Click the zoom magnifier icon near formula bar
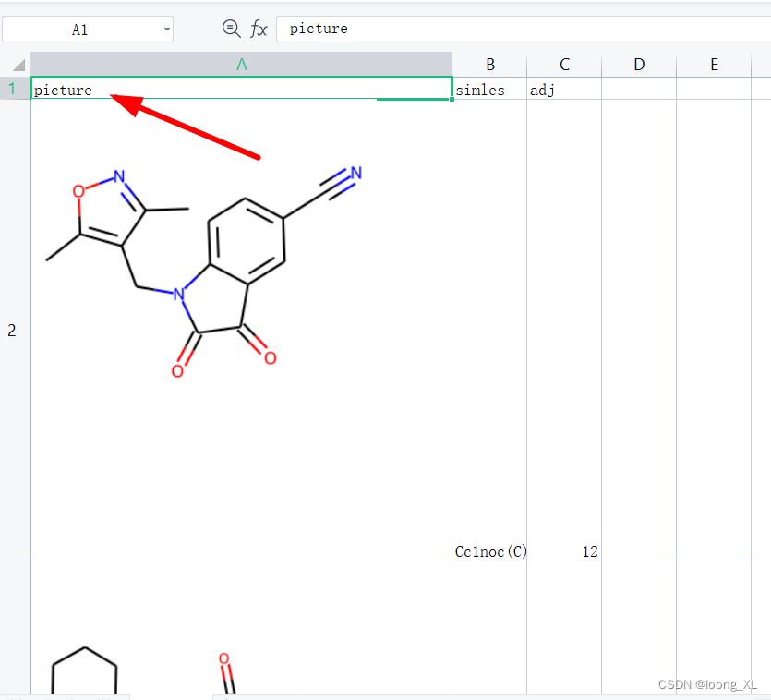771x700 pixels. pos(229,28)
